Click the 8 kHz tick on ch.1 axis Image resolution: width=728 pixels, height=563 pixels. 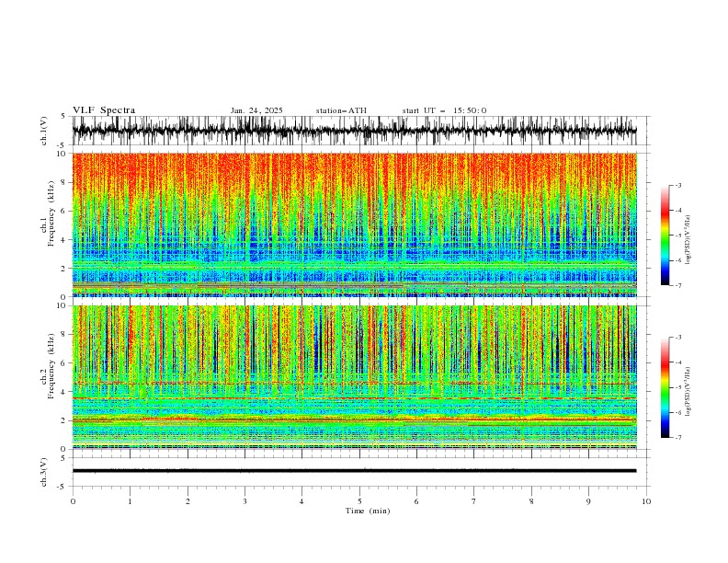(x=64, y=182)
